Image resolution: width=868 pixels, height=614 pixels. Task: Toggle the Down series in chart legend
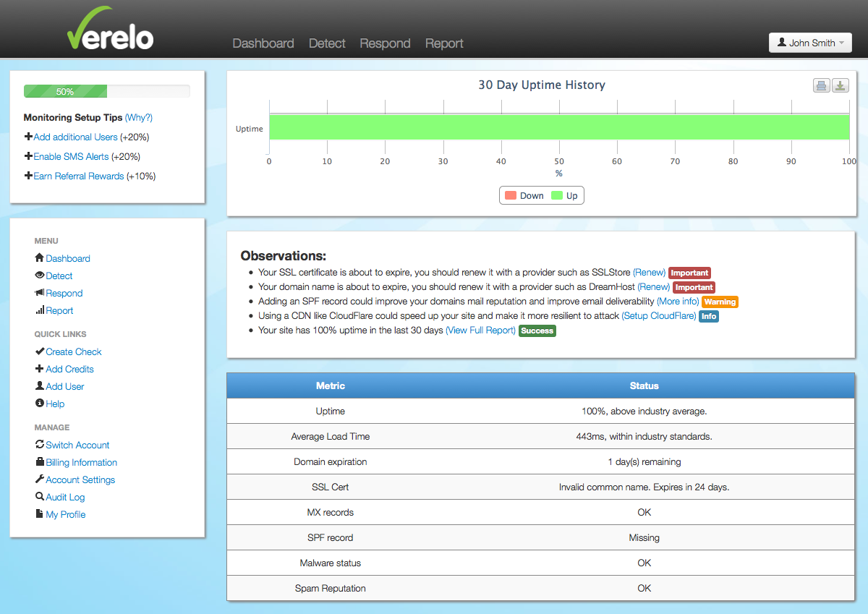tap(524, 195)
